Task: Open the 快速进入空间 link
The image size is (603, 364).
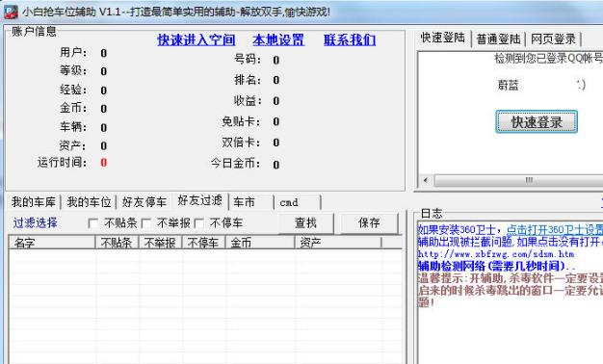Action: click(197, 40)
